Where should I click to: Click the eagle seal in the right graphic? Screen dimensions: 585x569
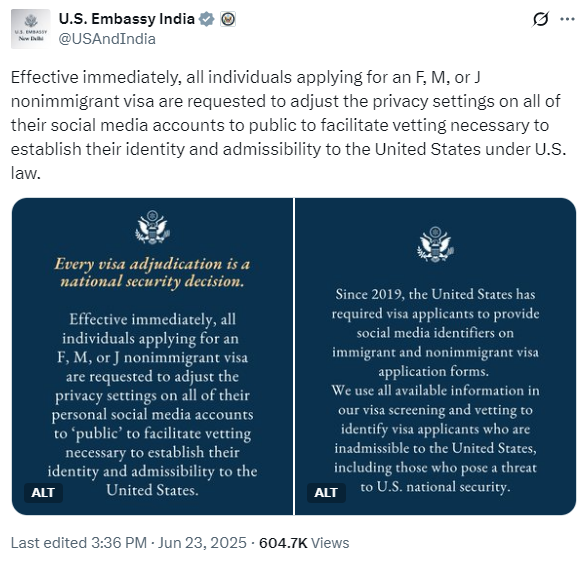coord(435,244)
